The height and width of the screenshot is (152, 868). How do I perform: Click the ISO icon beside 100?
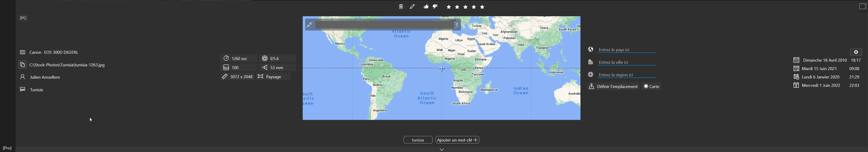pos(226,68)
